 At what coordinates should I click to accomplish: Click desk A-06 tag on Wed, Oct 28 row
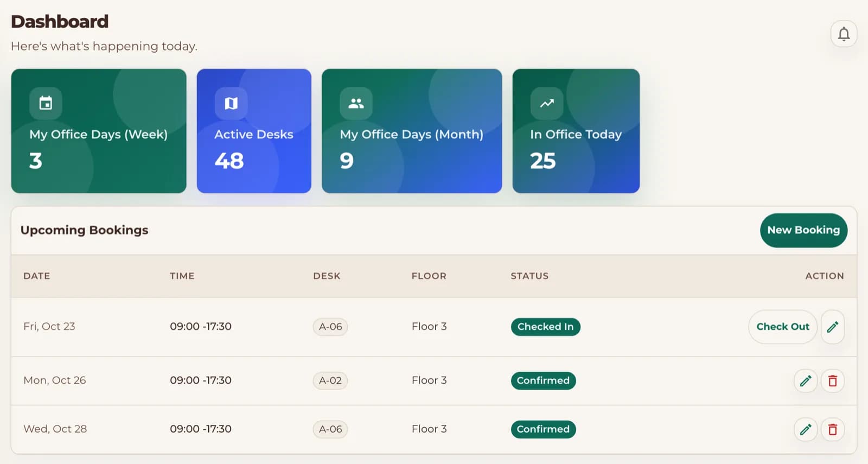pos(330,429)
